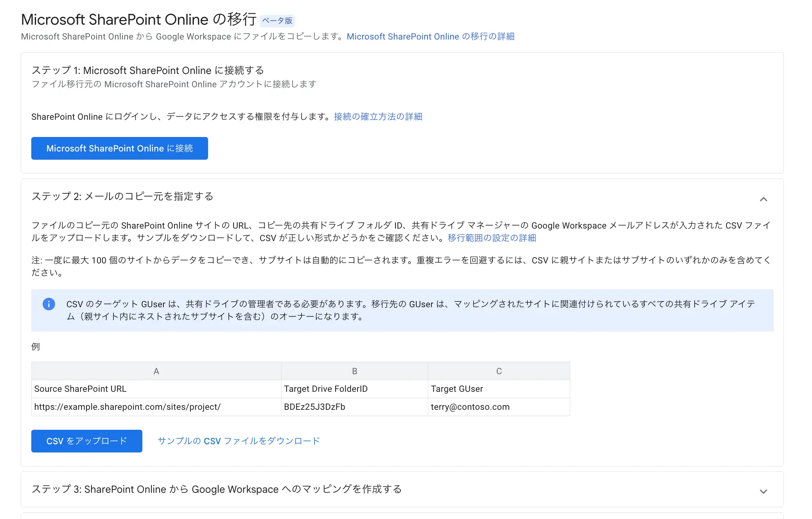
Task: Open Microsoft SharePoint Online の移行の詳細 link
Action: click(x=431, y=36)
